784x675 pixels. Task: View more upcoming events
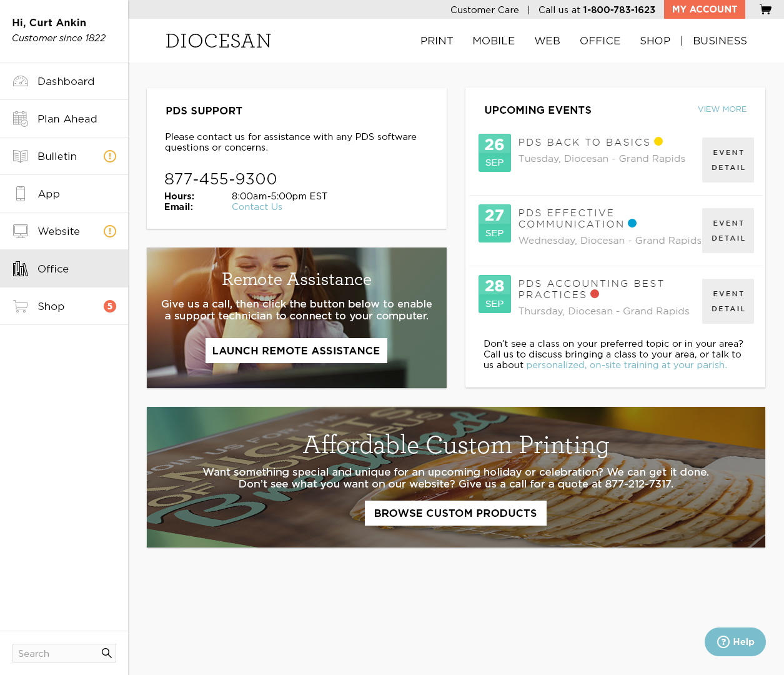click(722, 109)
